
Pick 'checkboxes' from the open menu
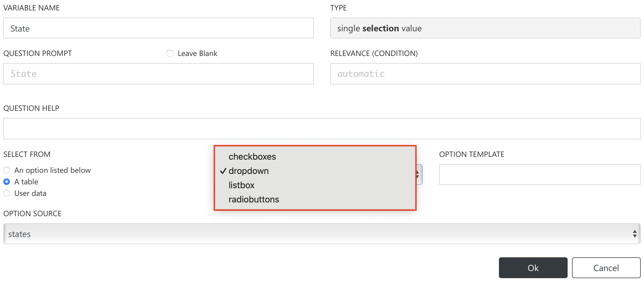coord(252,157)
